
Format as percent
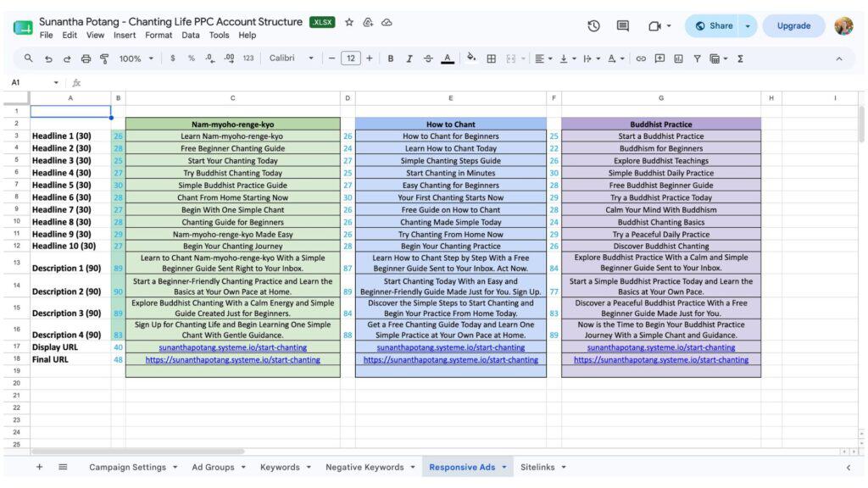click(192, 58)
